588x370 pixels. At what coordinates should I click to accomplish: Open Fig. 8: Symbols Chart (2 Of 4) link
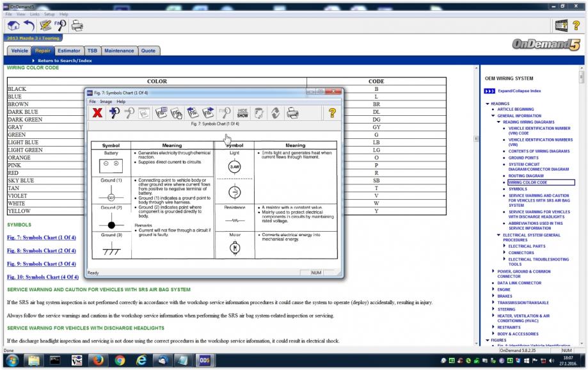point(42,250)
